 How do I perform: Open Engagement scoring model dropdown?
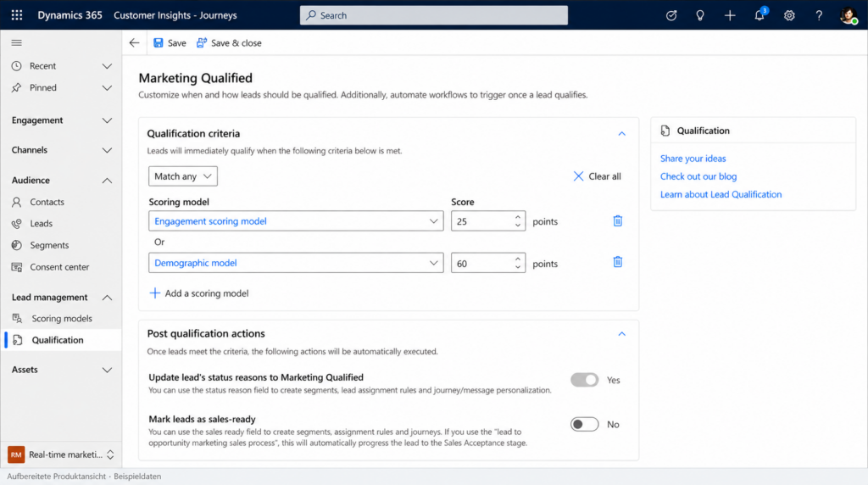tap(296, 221)
